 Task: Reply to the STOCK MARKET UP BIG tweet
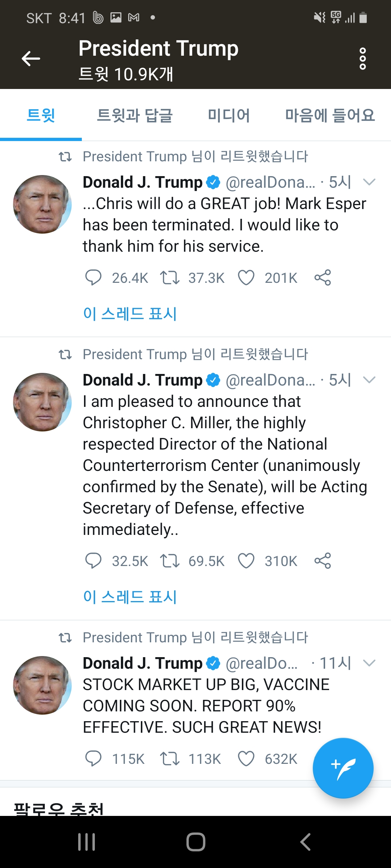[x=93, y=758]
